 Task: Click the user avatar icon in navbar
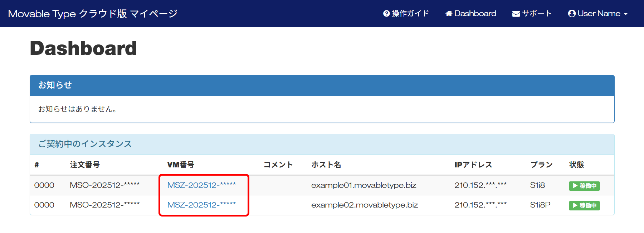(x=572, y=14)
